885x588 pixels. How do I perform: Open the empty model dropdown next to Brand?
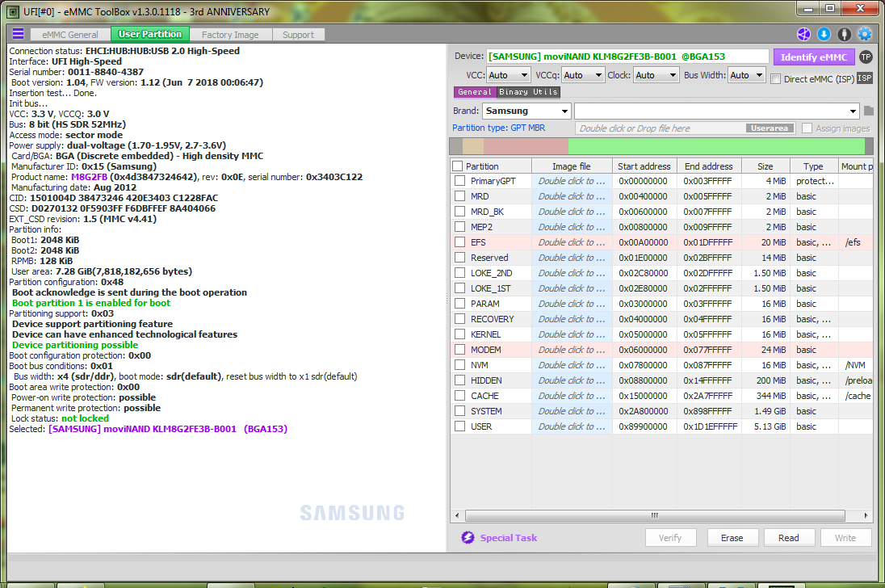(717, 111)
